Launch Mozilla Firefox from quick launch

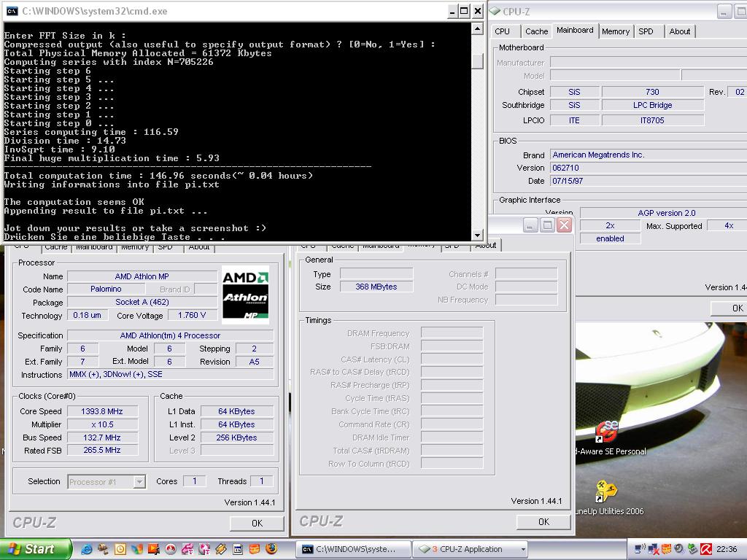pos(271,549)
